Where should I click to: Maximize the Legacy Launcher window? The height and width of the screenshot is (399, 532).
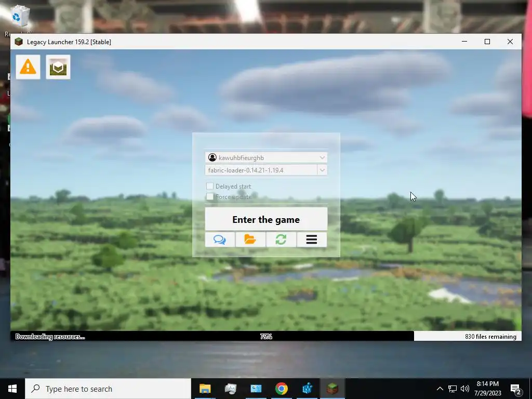[x=487, y=42]
